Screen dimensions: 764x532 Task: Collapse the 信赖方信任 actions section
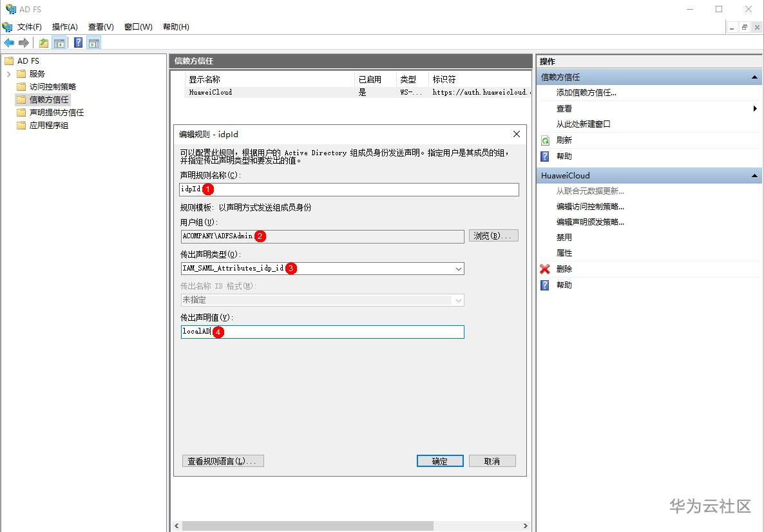754,77
